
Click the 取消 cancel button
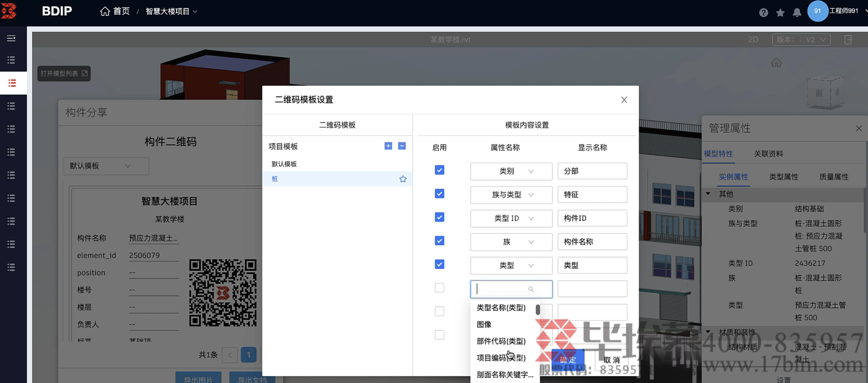click(x=611, y=360)
